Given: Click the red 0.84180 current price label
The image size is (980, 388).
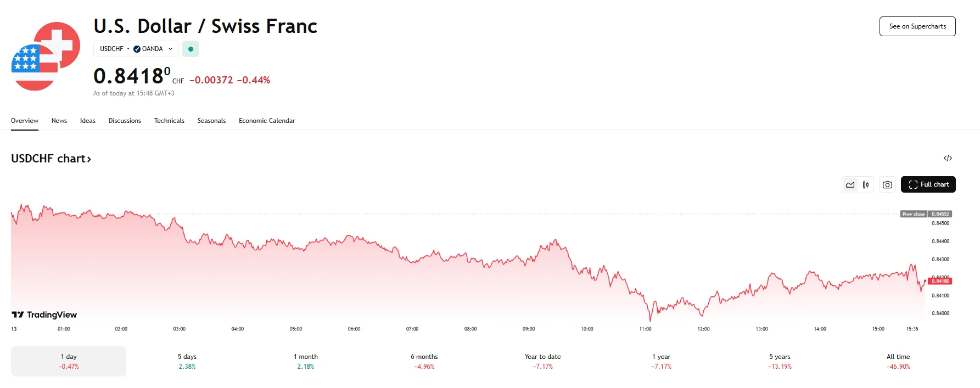Looking at the screenshot, I should pos(940,281).
